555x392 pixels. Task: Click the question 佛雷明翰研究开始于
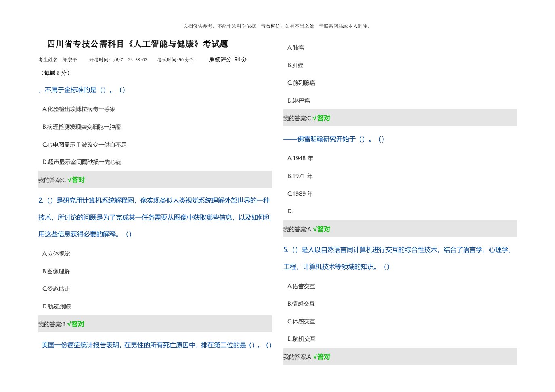coord(334,139)
